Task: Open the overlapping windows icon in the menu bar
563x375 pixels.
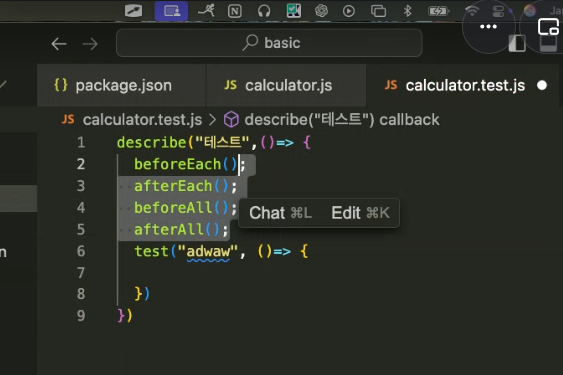Action: pyautogui.click(x=378, y=11)
